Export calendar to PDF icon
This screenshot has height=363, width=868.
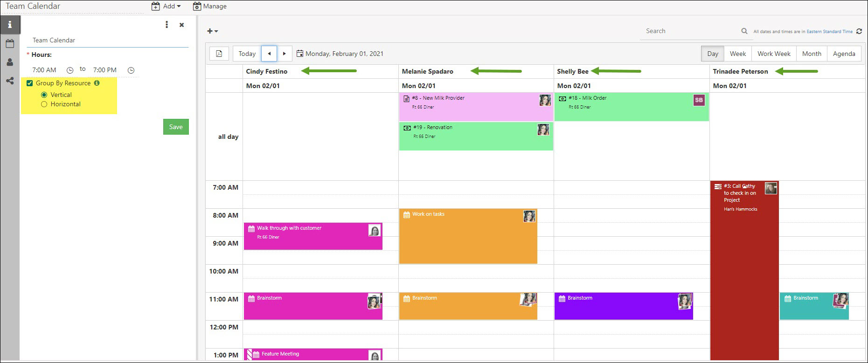coord(219,54)
